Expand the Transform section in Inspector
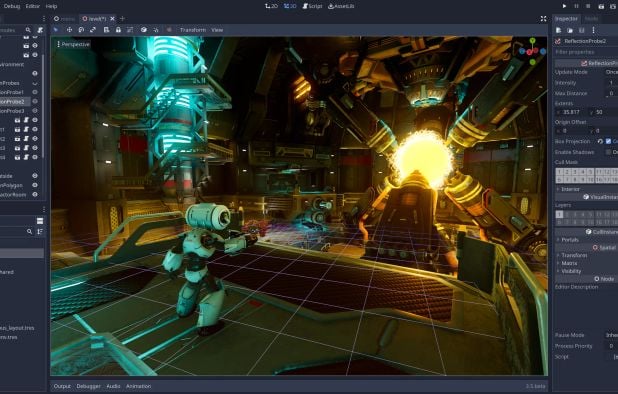The image size is (618, 394). coord(574,255)
